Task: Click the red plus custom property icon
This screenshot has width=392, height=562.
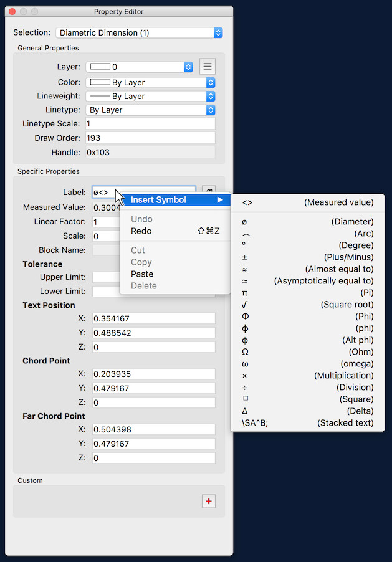Action: point(208,501)
